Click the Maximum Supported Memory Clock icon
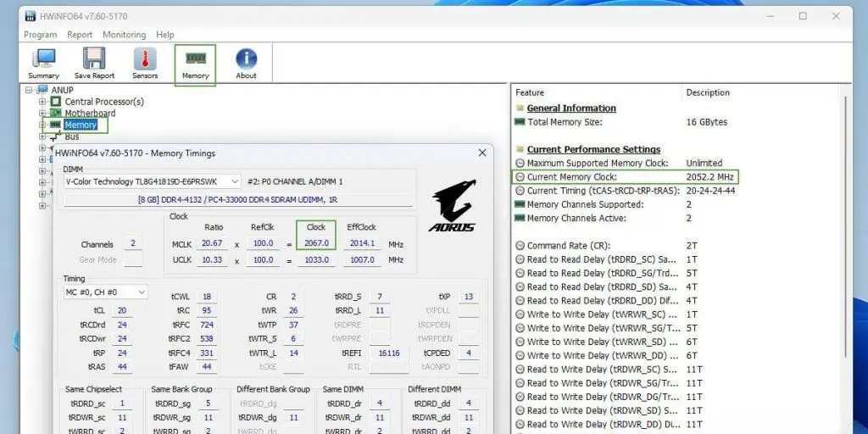 [x=520, y=164]
